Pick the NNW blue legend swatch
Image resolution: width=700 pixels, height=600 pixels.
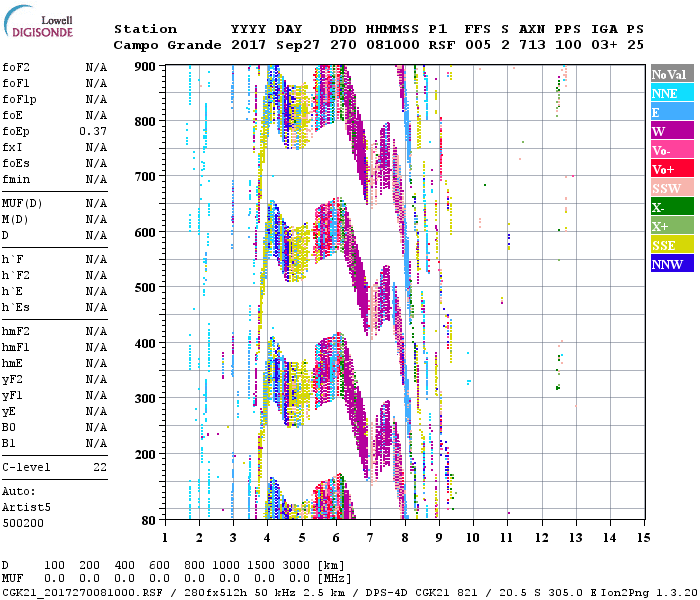click(672, 264)
